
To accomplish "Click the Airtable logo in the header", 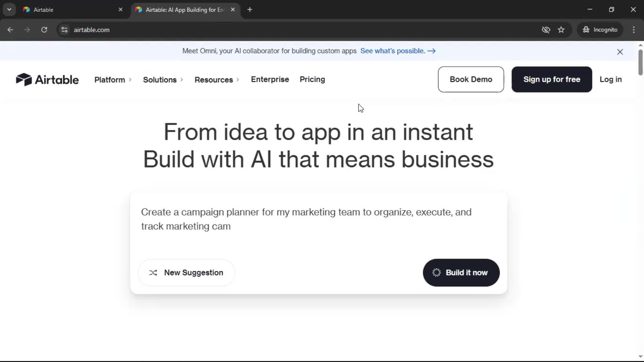I will click(x=47, y=79).
